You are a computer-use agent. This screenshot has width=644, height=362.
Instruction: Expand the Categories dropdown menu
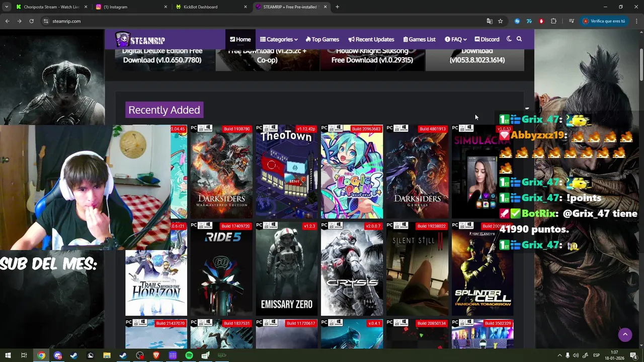tap(279, 39)
